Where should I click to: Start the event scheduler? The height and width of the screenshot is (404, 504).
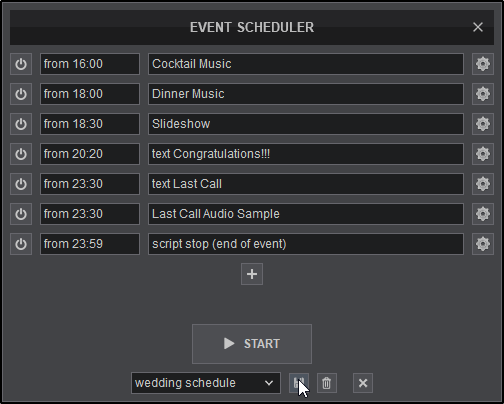(252, 344)
